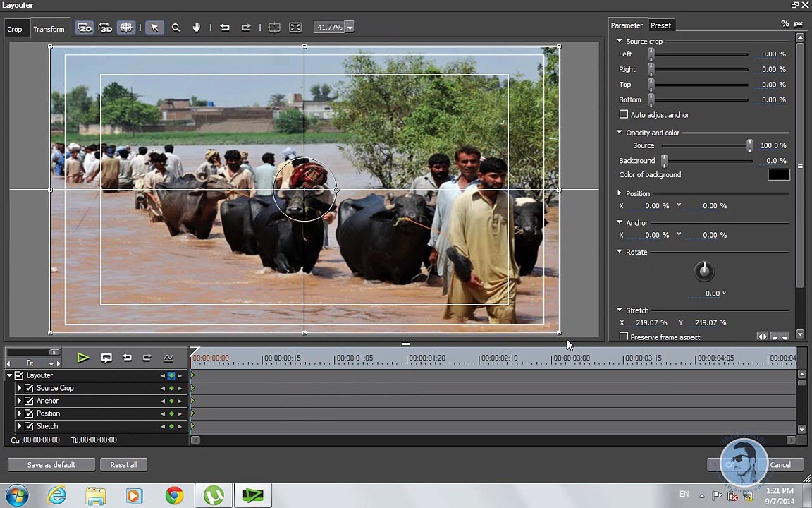Click the Source opacity slider handle

pos(750,145)
